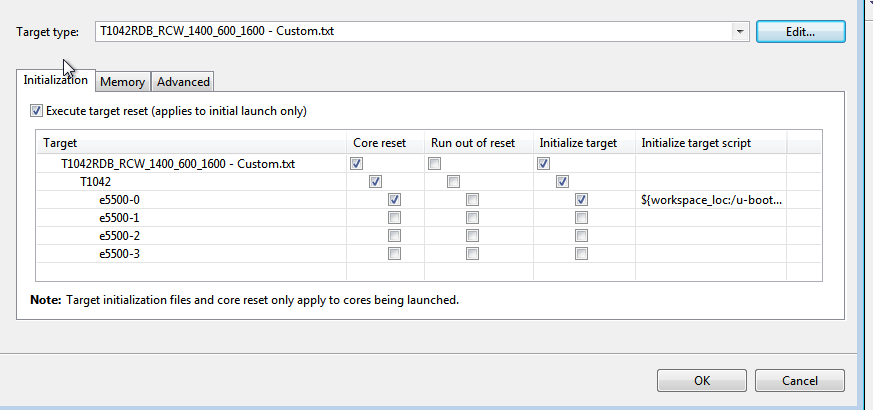Viewport: 873px width, 410px height.
Task: Open the Target type dropdown
Action: [x=740, y=31]
